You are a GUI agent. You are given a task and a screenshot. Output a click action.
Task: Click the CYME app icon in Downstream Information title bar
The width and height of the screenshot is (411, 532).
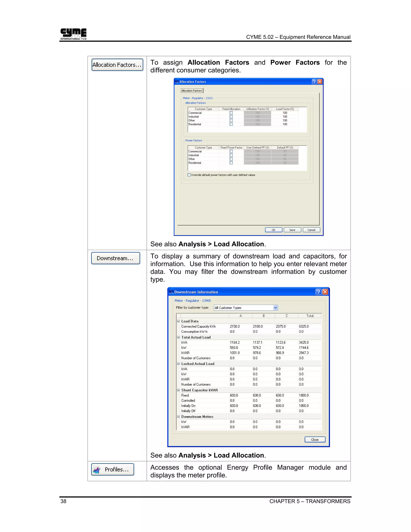coord(171,292)
